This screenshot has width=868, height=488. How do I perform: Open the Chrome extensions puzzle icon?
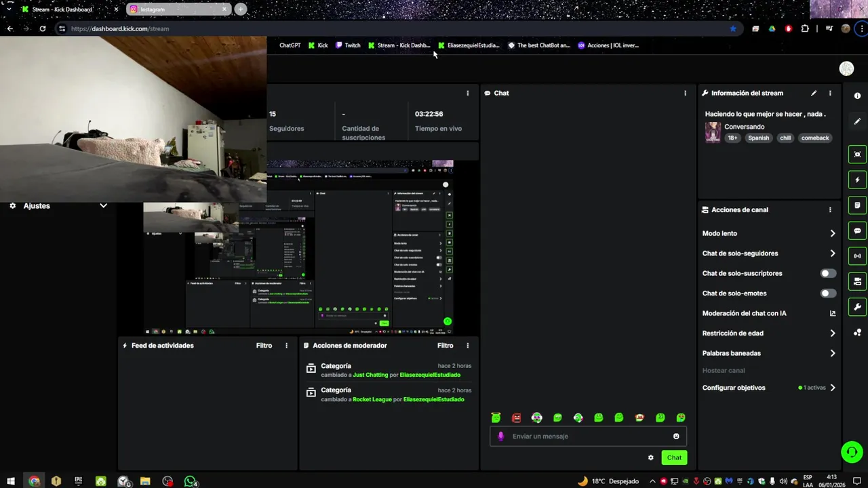805,28
